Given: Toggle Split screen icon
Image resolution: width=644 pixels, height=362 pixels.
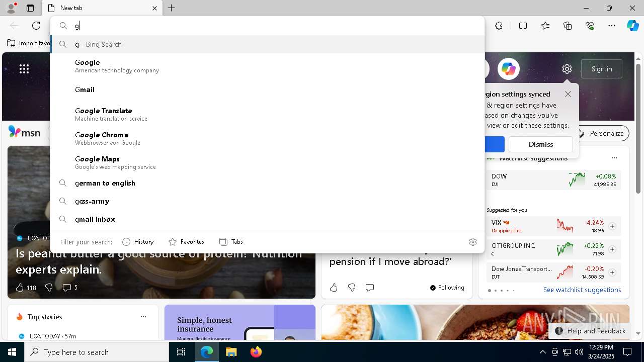Looking at the screenshot, I should click(523, 26).
